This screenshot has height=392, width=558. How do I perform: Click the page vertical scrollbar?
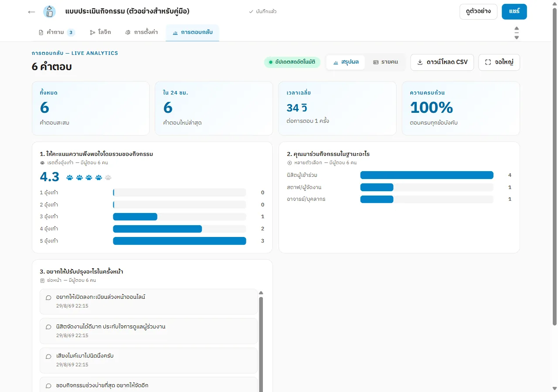click(x=555, y=166)
